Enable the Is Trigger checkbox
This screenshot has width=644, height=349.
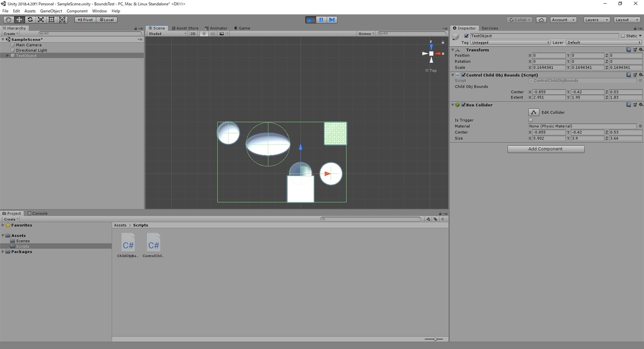[x=531, y=120]
